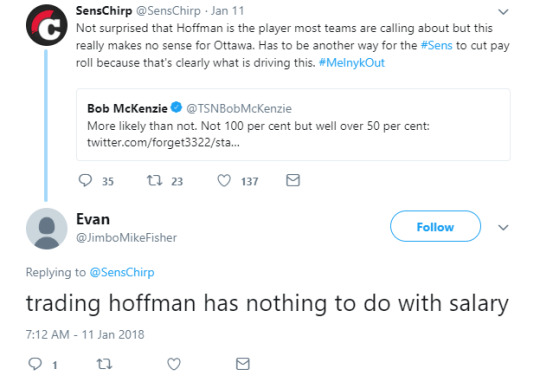This screenshot has width=540, height=382.
Task: Retweet SensChirp's tweet showing 23 retweets
Action: tap(154, 180)
